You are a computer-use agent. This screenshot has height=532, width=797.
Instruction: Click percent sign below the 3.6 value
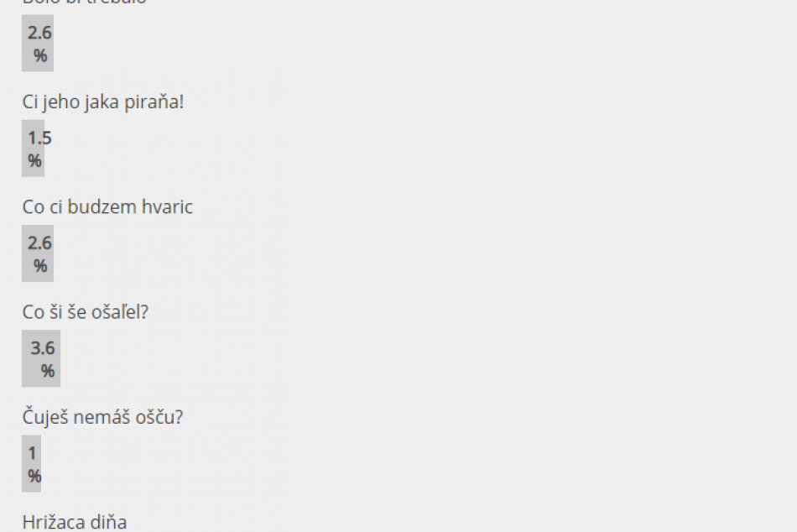pyautogui.click(x=48, y=370)
